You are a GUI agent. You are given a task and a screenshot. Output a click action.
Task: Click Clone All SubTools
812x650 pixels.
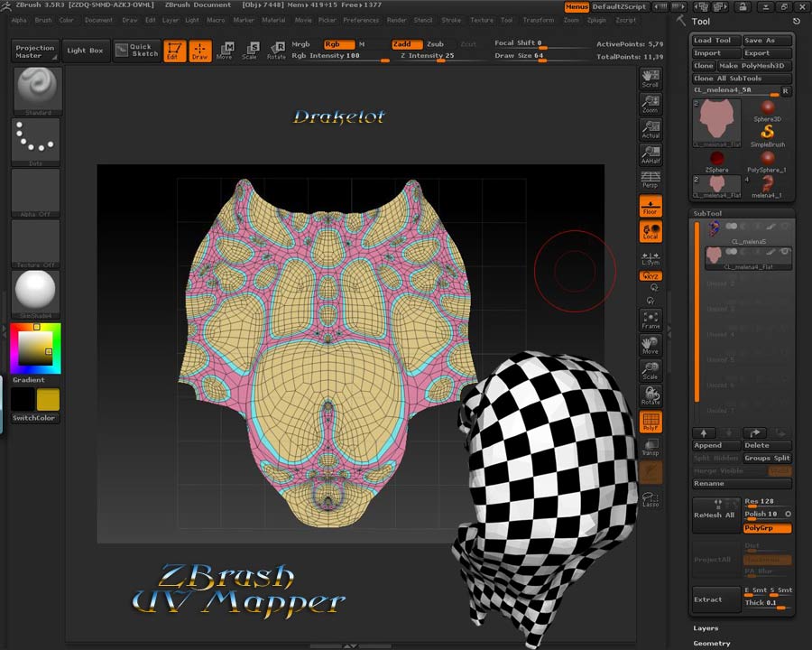pyautogui.click(x=742, y=79)
